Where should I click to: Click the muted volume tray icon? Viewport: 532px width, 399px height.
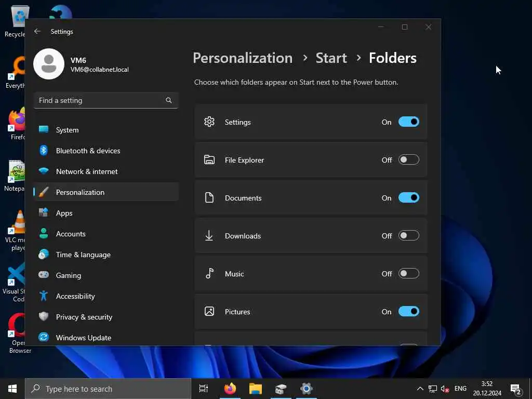(445, 389)
